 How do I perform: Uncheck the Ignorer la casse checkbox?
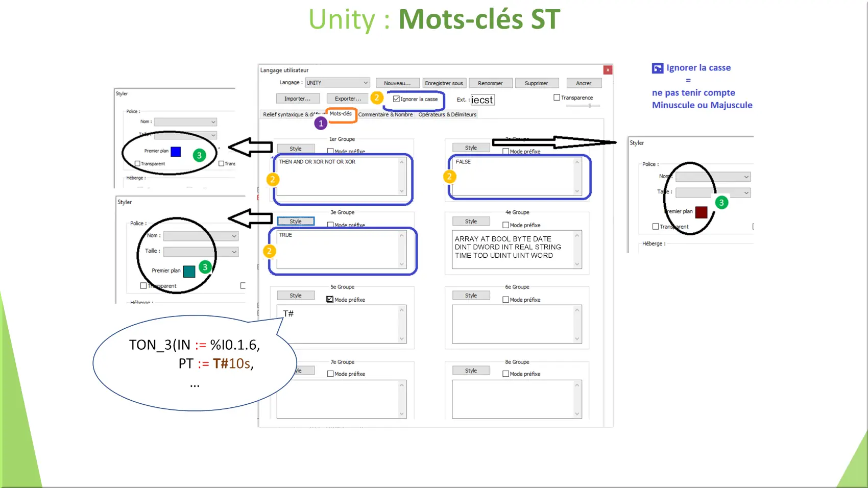396,99
